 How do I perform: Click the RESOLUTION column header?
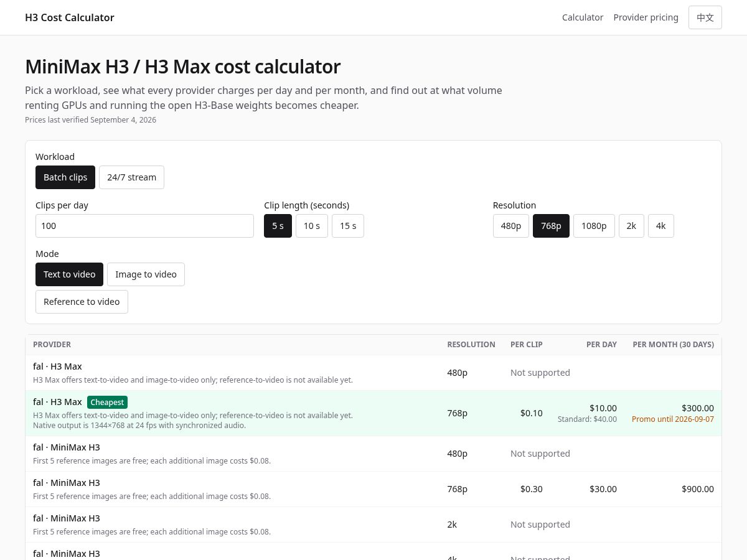pyautogui.click(x=471, y=345)
